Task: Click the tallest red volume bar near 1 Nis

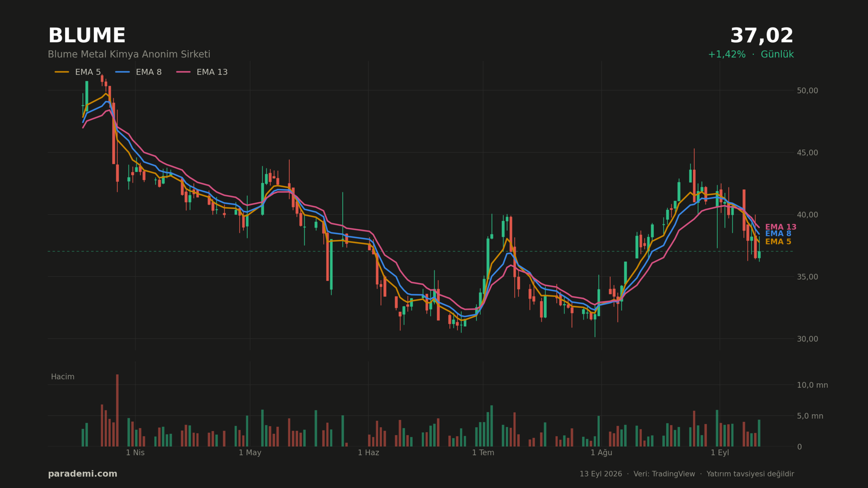Action: pos(117,410)
